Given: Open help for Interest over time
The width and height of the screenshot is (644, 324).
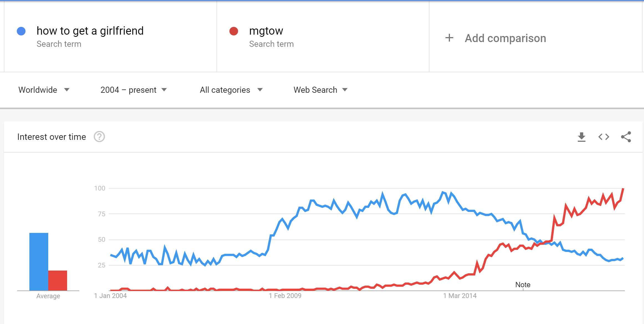Looking at the screenshot, I should 99,137.
